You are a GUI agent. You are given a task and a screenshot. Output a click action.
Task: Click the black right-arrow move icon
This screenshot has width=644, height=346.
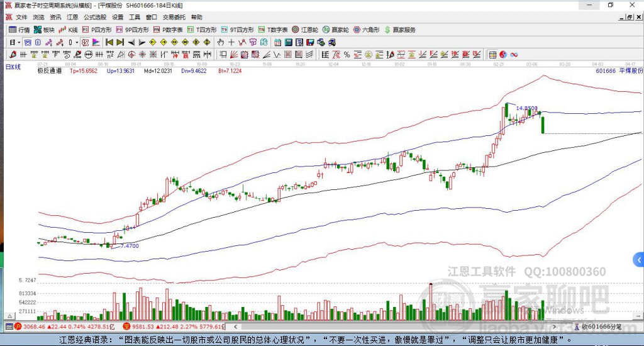pos(142,42)
